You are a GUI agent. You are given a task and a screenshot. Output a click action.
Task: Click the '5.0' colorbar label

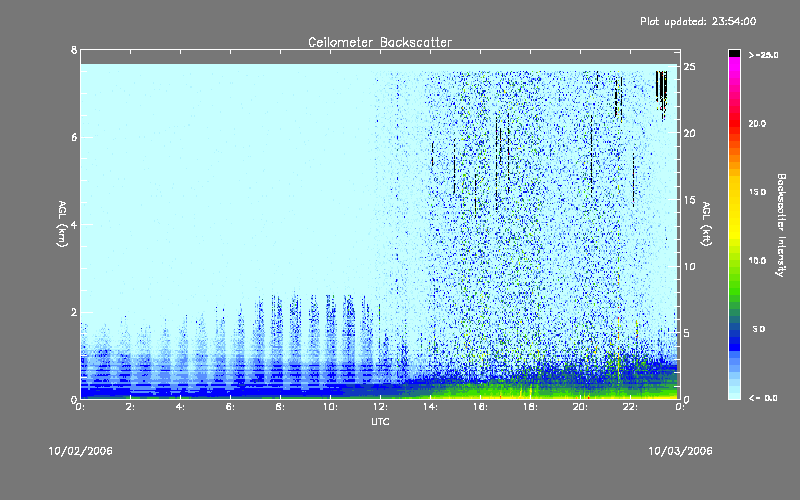[x=759, y=329]
